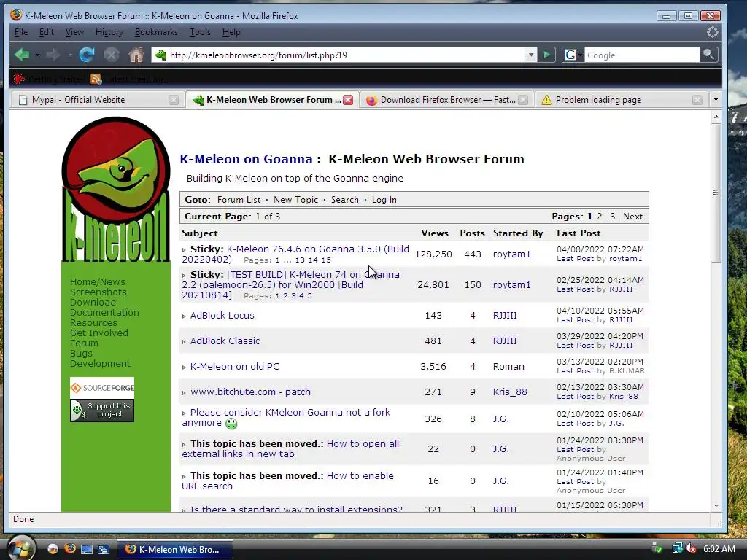Click page 15 of sticky topic pages
Screen dimensions: 747x560
click(x=326, y=260)
